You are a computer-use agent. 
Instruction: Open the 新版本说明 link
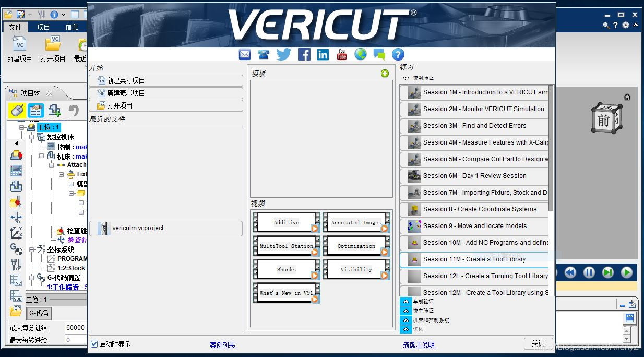click(x=419, y=345)
